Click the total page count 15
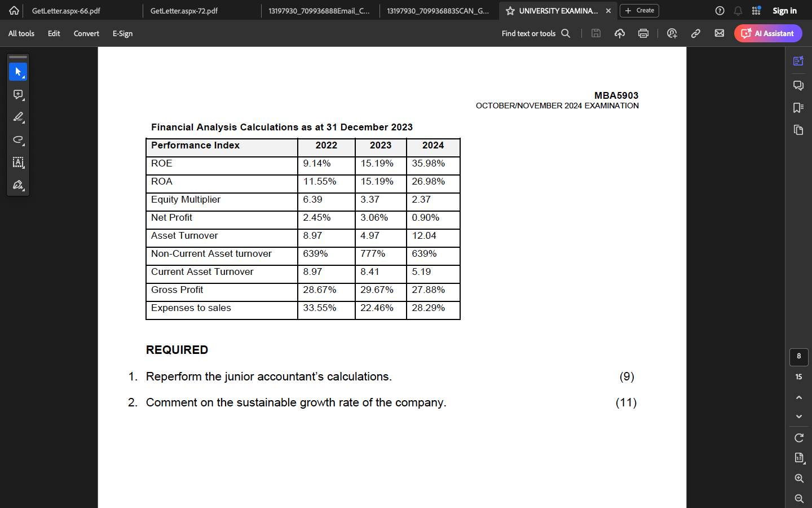 [x=799, y=376]
